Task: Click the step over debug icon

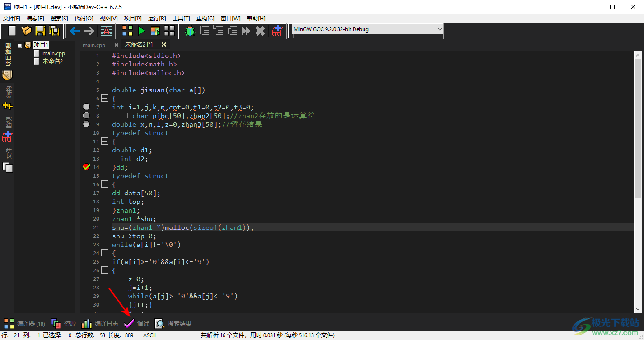Action: pyautogui.click(x=204, y=31)
